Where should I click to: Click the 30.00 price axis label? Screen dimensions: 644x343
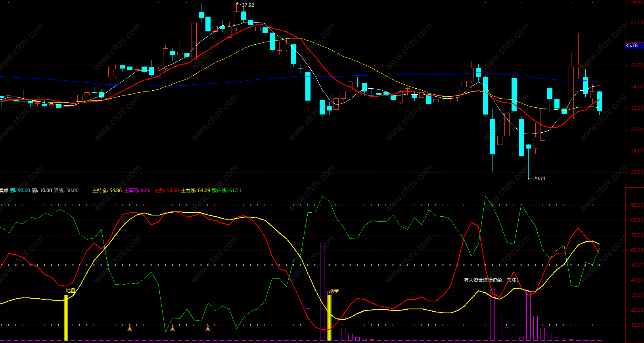tap(637, 173)
